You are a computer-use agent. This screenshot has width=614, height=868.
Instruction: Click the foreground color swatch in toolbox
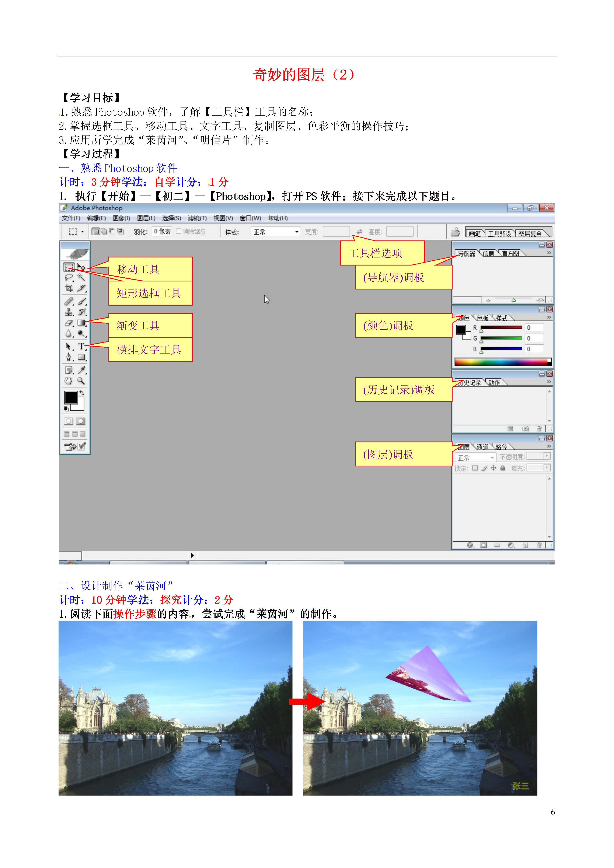tap(71, 397)
